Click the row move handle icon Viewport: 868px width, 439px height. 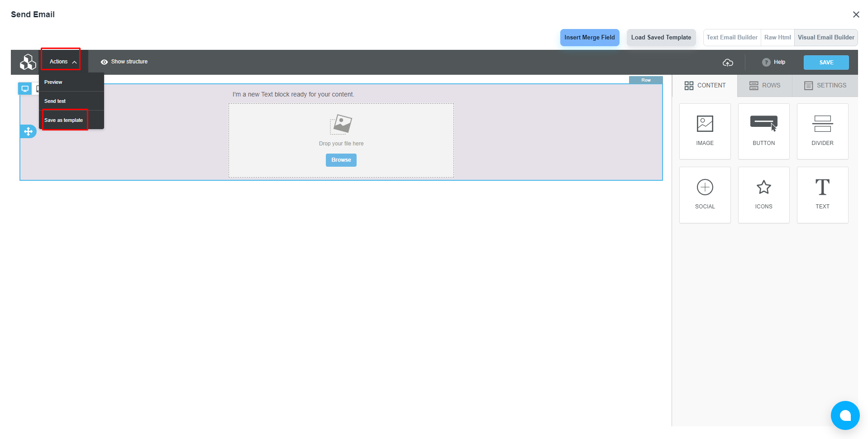pos(28,132)
